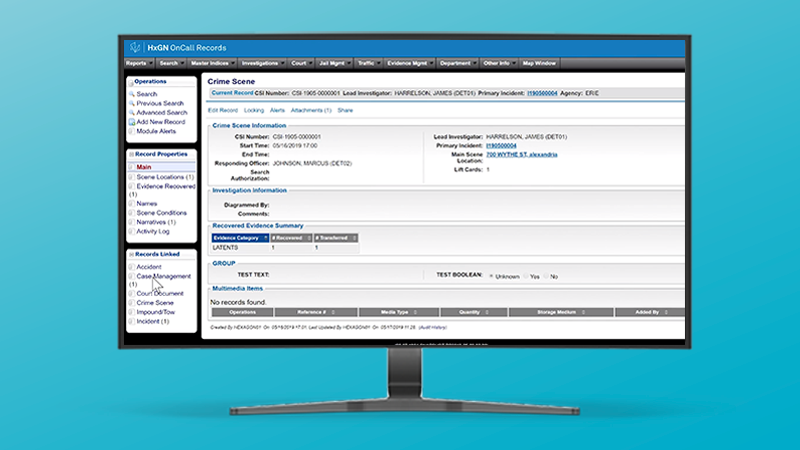The height and width of the screenshot is (450, 800).
Task: Open Primary Incident link in Crime Scene Information
Action: click(501, 146)
